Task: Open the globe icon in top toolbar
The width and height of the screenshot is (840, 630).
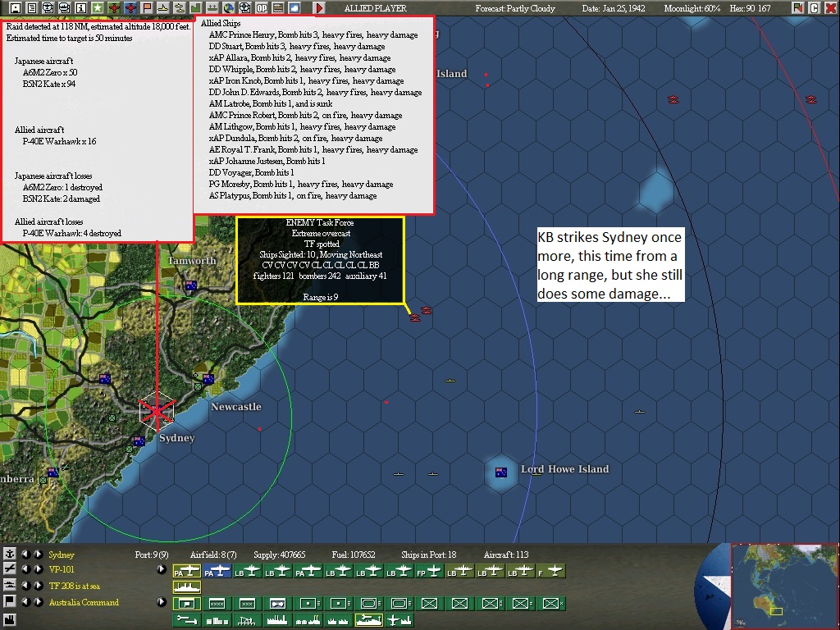Action: (x=228, y=7)
